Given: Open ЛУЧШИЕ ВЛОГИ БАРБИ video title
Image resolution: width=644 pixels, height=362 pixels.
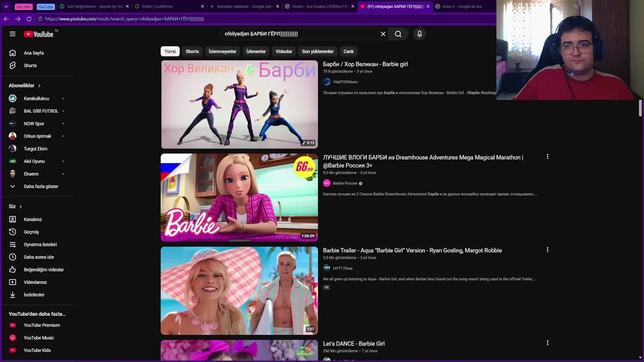Looking at the screenshot, I should [423, 161].
